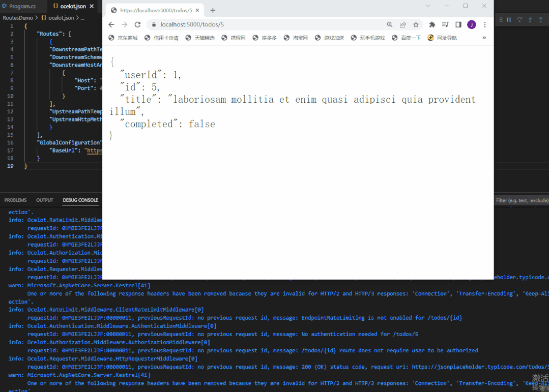Select the ocelot.json editor tab
Viewport: 549px width, 392px height.
(x=73, y=6)
